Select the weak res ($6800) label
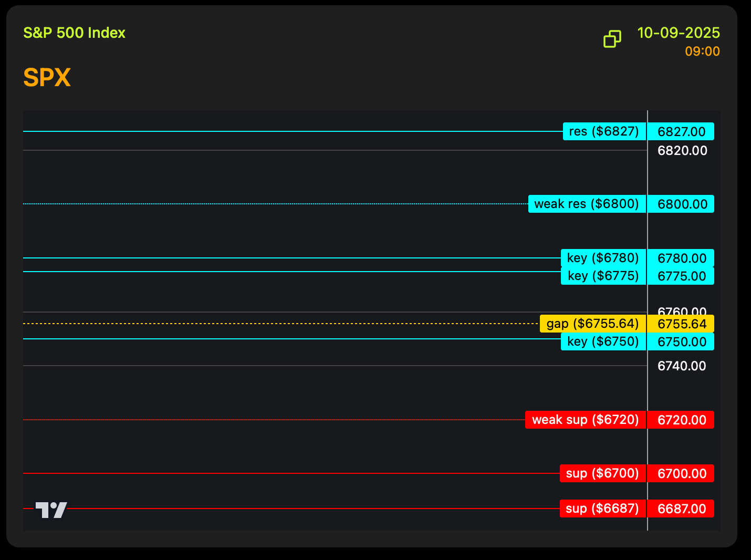The image size is (751, 560). click(x=587, y=204)
